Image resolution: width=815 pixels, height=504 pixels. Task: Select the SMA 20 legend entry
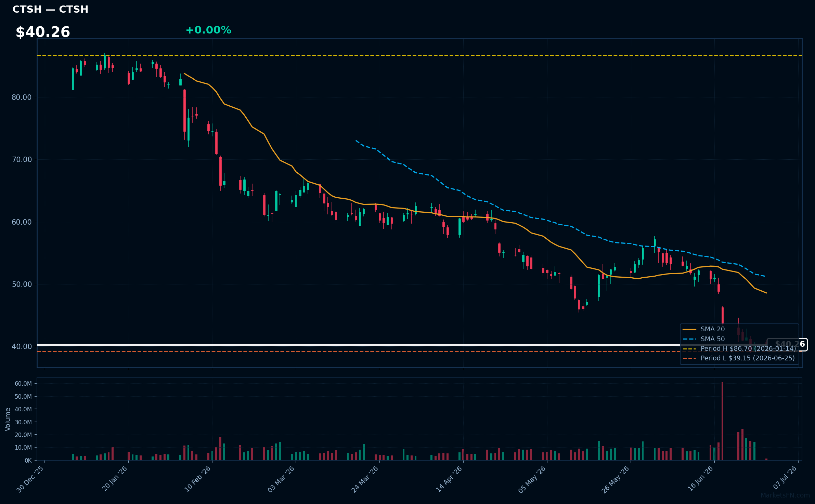click(712, 329)
